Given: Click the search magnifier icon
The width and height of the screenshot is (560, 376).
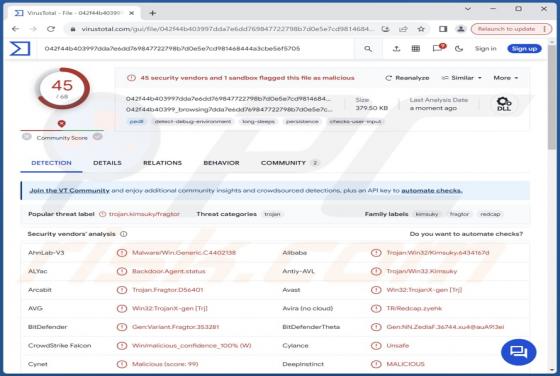Looking at the screenshot, I should pyautogui.click(x=368, y=49).
